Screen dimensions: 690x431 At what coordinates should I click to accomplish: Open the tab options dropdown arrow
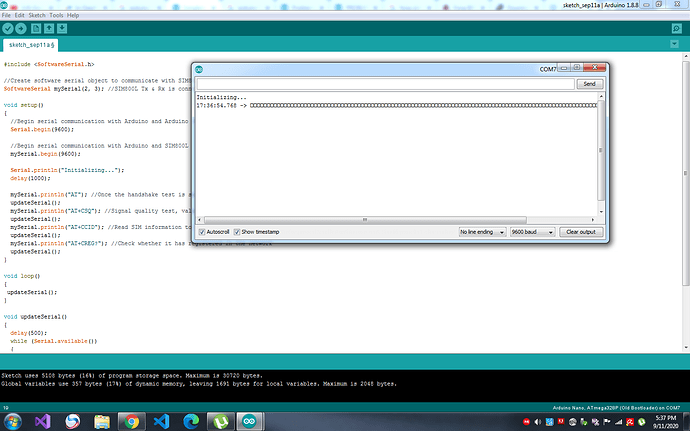coord(674,44)
